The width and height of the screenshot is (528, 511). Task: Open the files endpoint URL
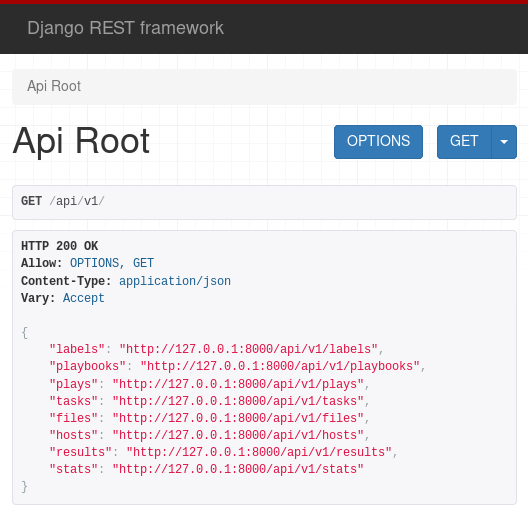(238, 418)
